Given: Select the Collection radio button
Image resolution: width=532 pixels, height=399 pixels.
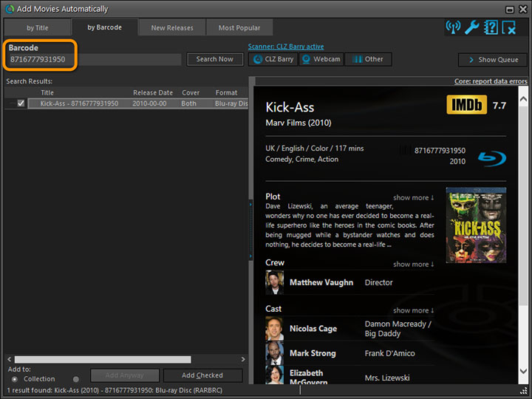Looking at the screenshot, I should [15, 379].
